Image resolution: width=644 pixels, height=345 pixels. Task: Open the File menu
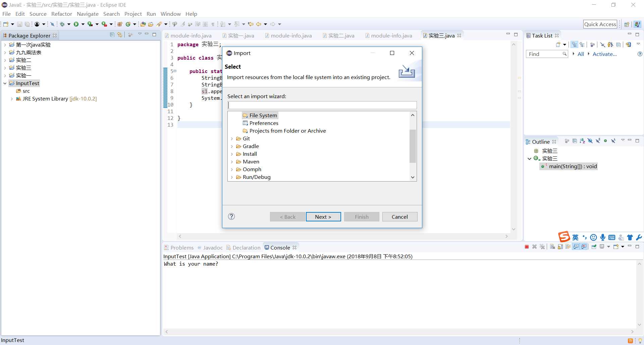[6, 14]
